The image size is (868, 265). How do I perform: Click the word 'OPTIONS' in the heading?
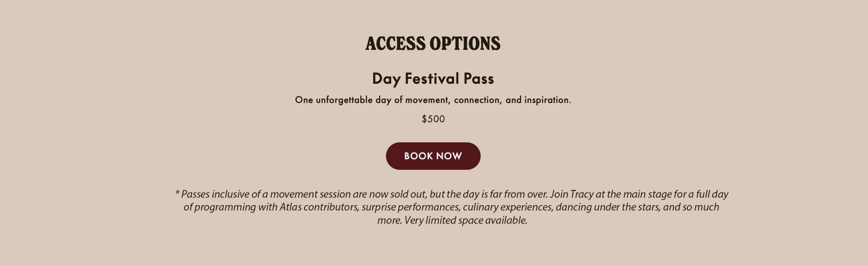(x=465, y=43)
